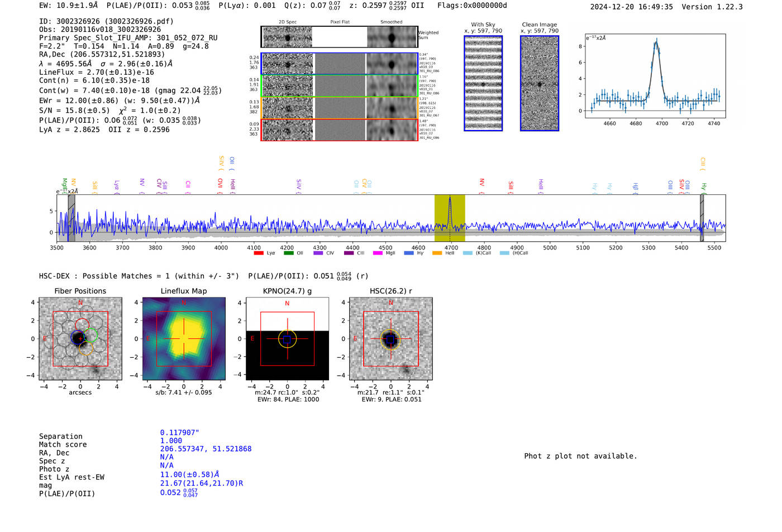The image size is (782, 532).
Task: Select the S/N = 15.8(±0.5) value
Action: 74,111
